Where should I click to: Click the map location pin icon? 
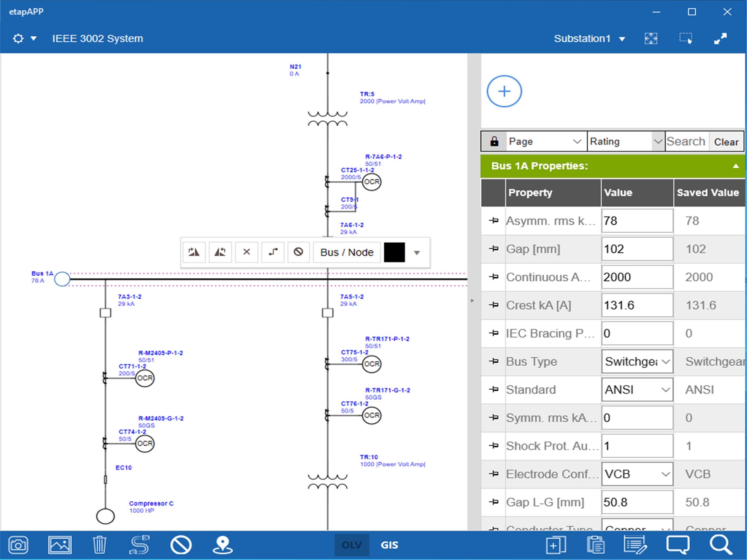tap(223, 545)
